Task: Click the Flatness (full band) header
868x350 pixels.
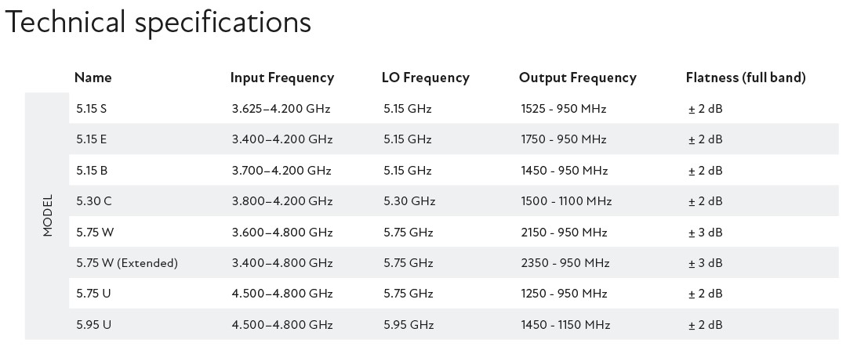Action: (746, 78)
